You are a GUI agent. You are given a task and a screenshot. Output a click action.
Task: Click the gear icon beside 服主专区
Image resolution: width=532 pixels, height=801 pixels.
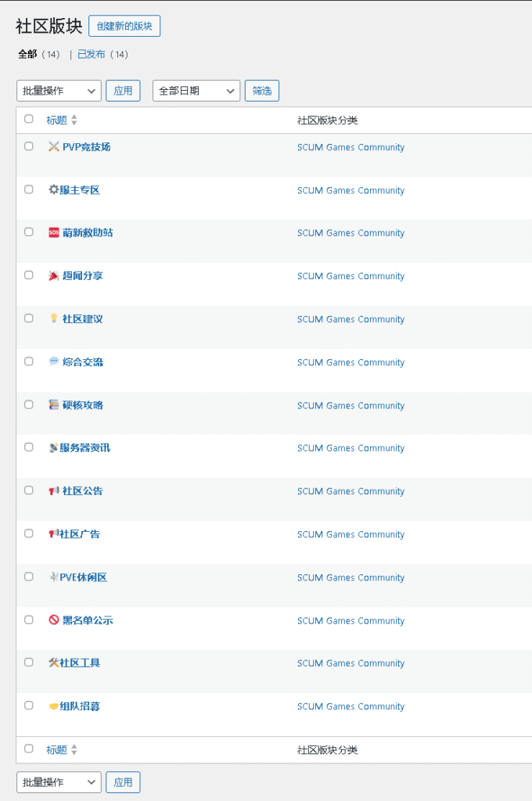tap(53, 190)
